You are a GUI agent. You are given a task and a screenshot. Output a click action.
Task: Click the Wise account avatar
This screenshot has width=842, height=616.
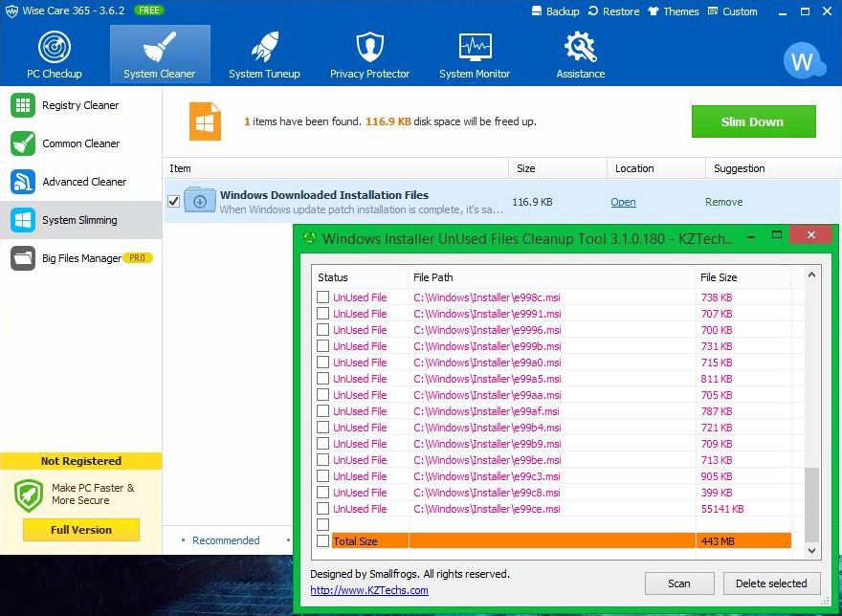[x=804, y=61]
